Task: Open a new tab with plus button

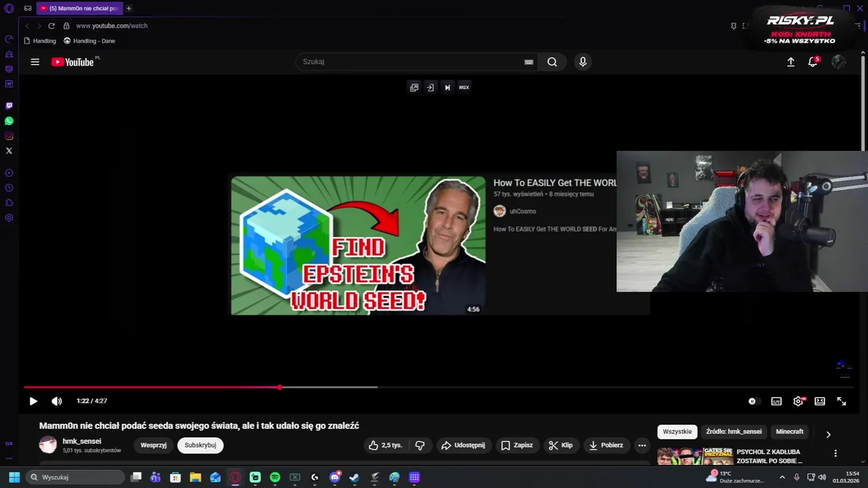Action: [129, 8]
